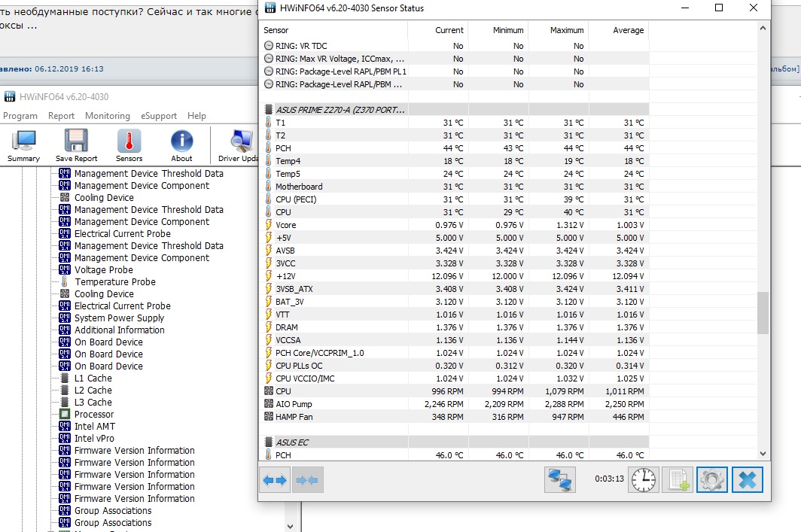Click the ASUS PRIME Z270-A chip icon
This screenshot has height=532, width=801.
click(x=269, y=109)
